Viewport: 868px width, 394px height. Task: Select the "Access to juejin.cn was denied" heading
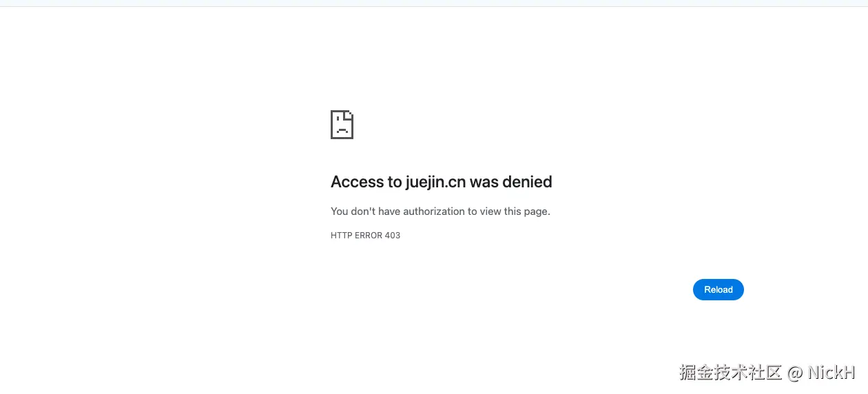442,182
